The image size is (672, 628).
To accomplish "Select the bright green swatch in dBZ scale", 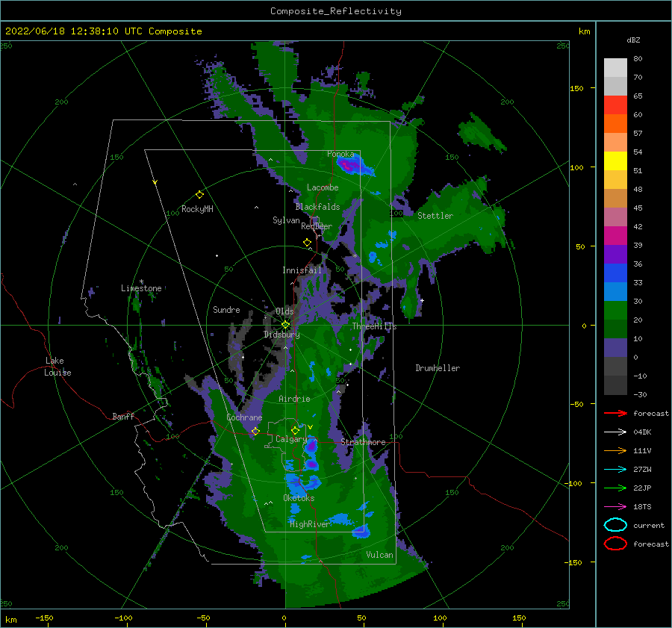I will pyautogui.click(x=615, y=311).
